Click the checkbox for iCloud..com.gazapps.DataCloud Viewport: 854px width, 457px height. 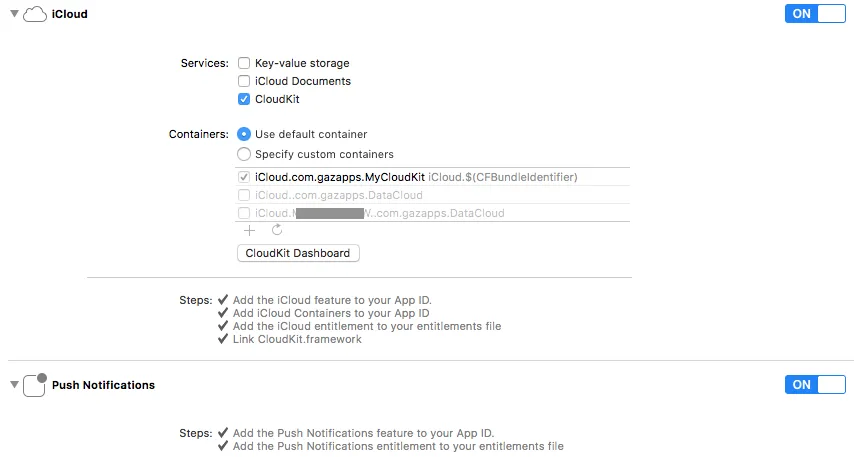(x=244, y=195)
